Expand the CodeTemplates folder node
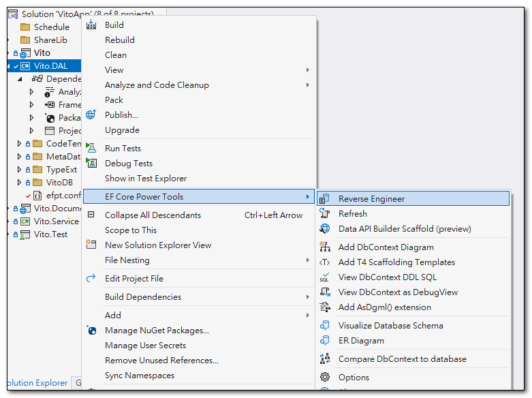Viewport: 532px width, 398px height. click(19, 144)
